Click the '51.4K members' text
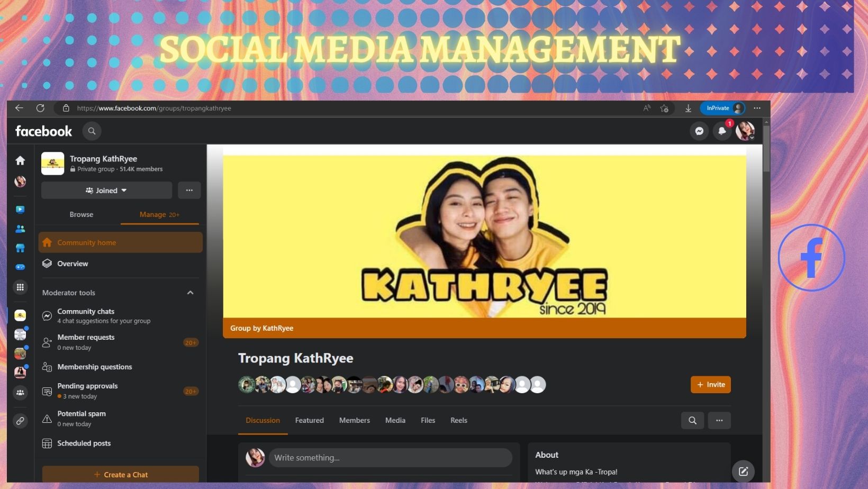The height and width of the screenshot is (489, 868). [141, 169]
